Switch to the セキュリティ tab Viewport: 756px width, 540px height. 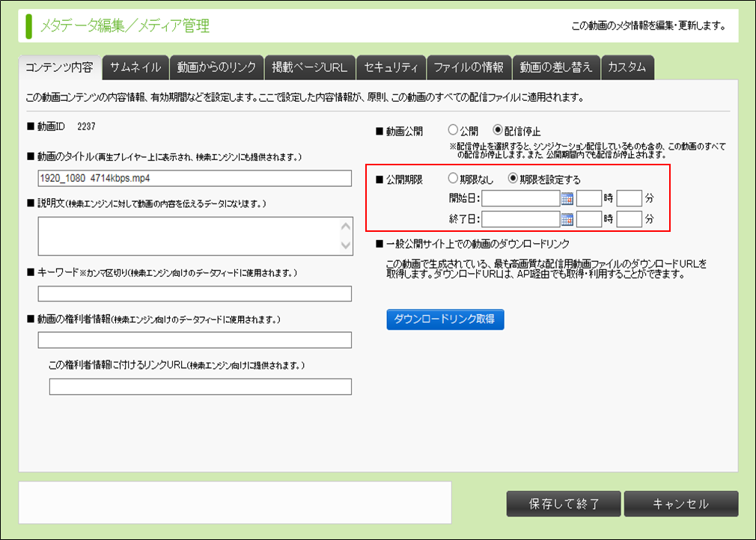click(391, 67)
